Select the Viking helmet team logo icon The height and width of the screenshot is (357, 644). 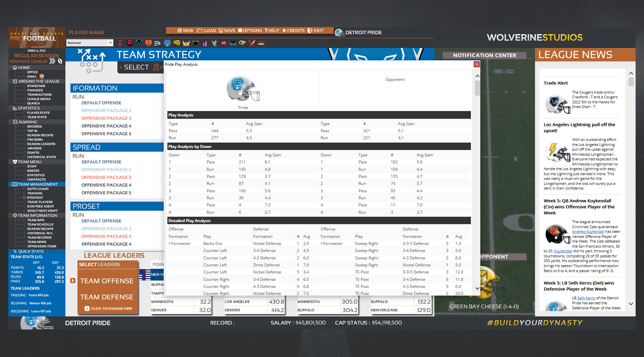tap(185, 43)
